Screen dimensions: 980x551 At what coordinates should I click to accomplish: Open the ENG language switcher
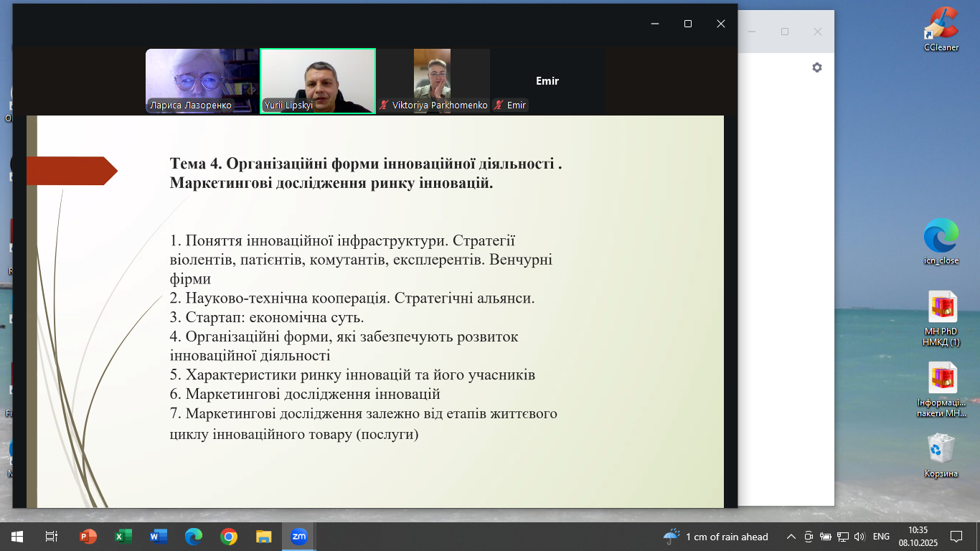click(x=881, y=537)
